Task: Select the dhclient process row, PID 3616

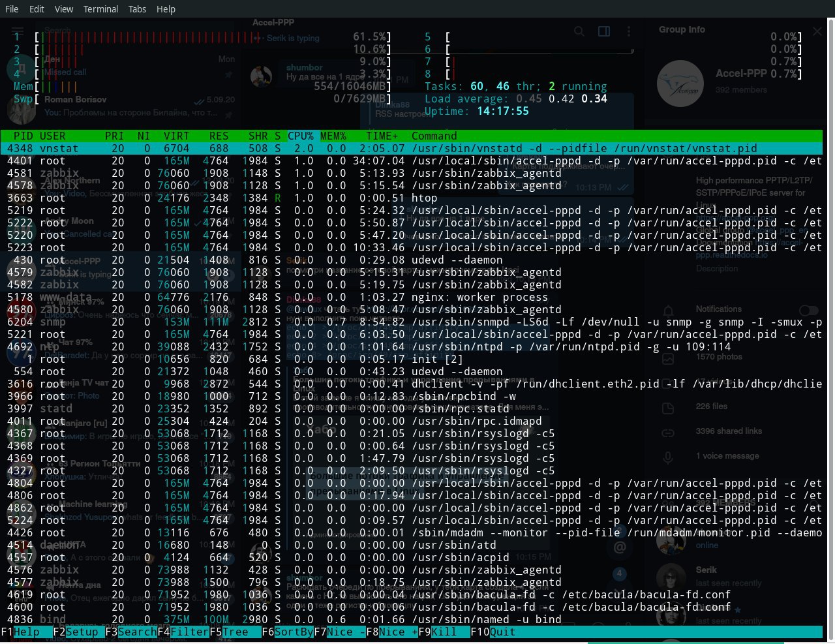Action: 411,384
